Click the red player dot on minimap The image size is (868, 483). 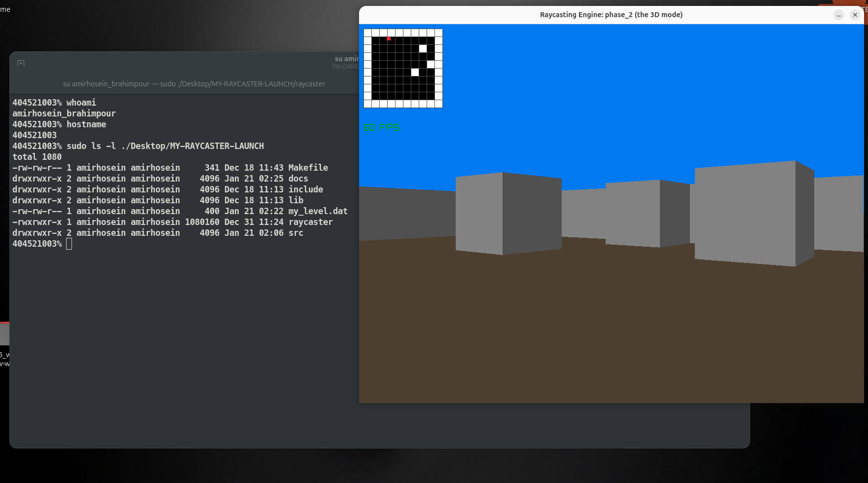pyautogui.click(x=389, y=38)
